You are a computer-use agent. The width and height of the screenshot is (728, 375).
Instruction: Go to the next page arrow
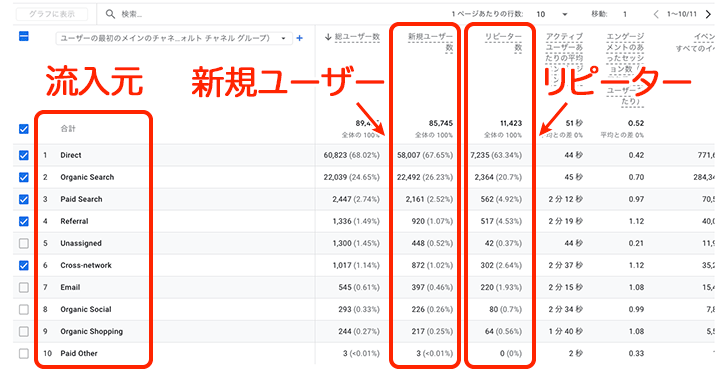tap(708, 14)
